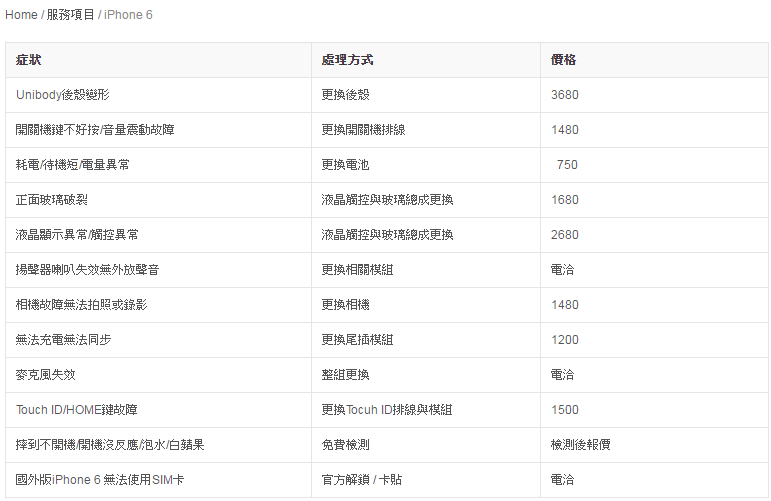
Task: Click 1480 in the 更換開關機排線 row
Action: point(564,130)
